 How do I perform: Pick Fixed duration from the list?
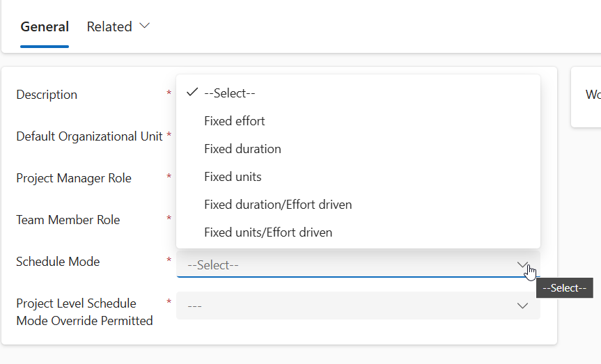[242, 149]
